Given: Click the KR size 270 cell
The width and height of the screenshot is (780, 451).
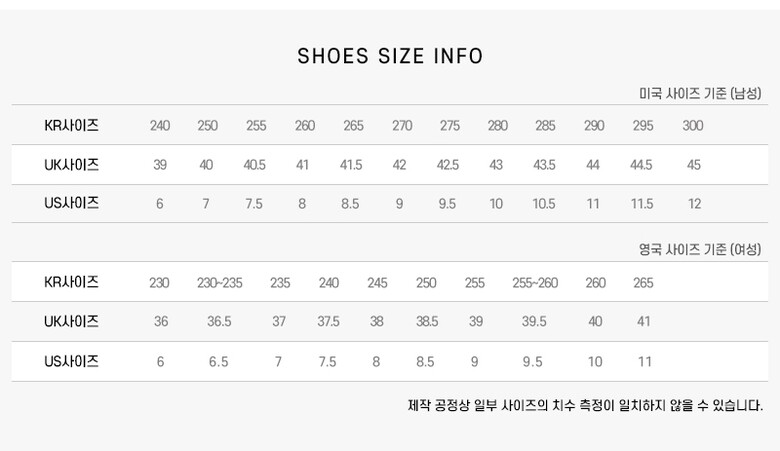Looking at the screenshot, I should 402,126.
